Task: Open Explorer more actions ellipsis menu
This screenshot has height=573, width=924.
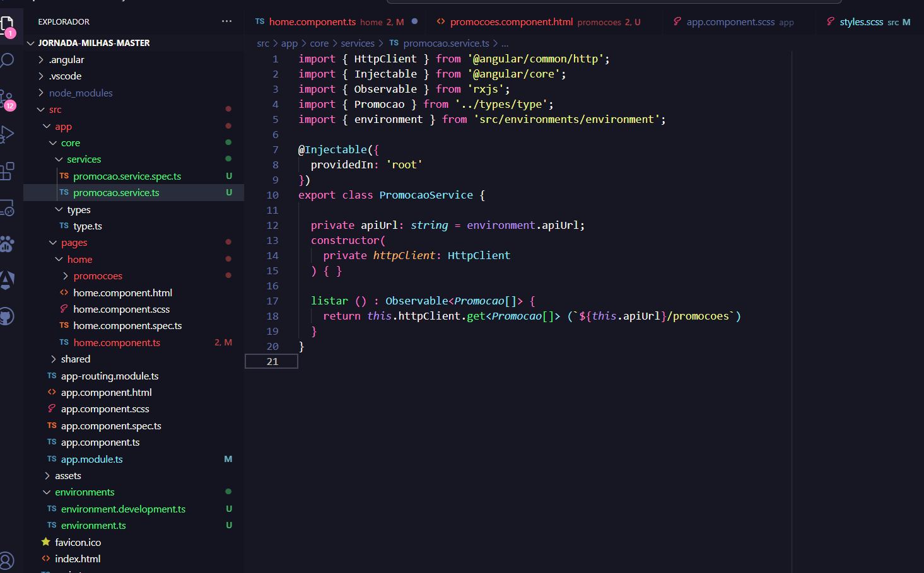Action: (x=226, y=21)
